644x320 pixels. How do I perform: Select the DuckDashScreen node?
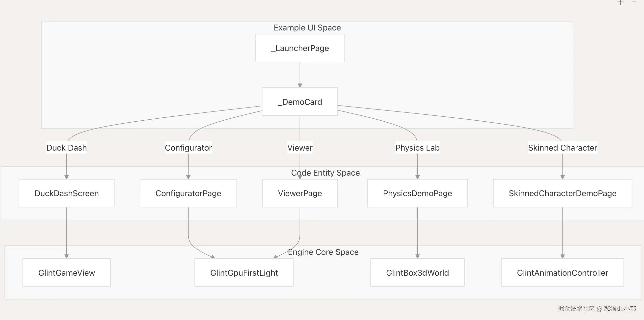(66, 193)
